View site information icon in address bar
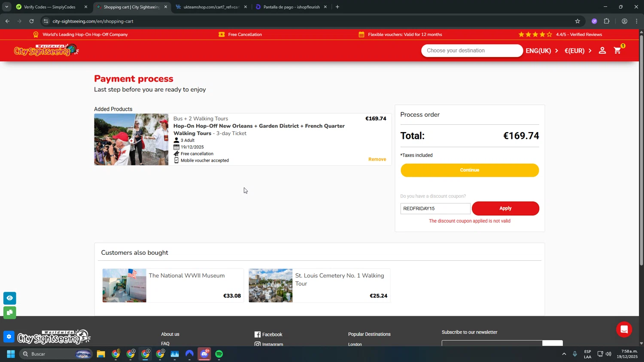The image size is (644, 362). pos(46,21)
